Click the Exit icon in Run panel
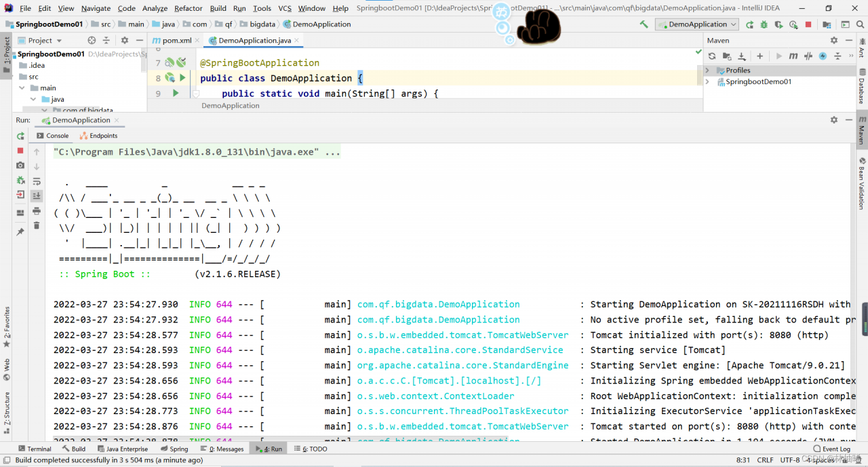The image size is (868, 467). coord(20,195)
